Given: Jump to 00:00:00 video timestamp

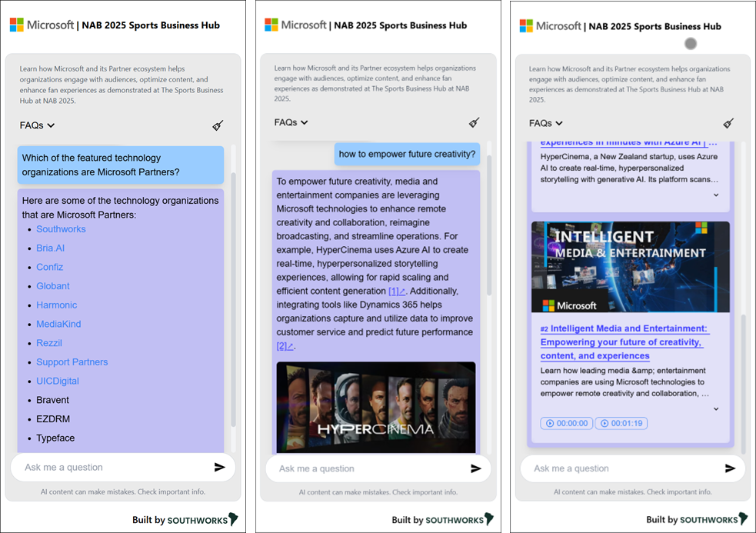Looking at the screenshot, I should [567, 424].
